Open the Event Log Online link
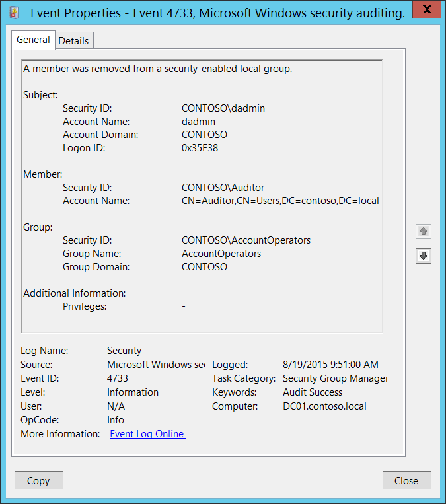This screenshot has width=446, height=504. (x=147, y=434)
